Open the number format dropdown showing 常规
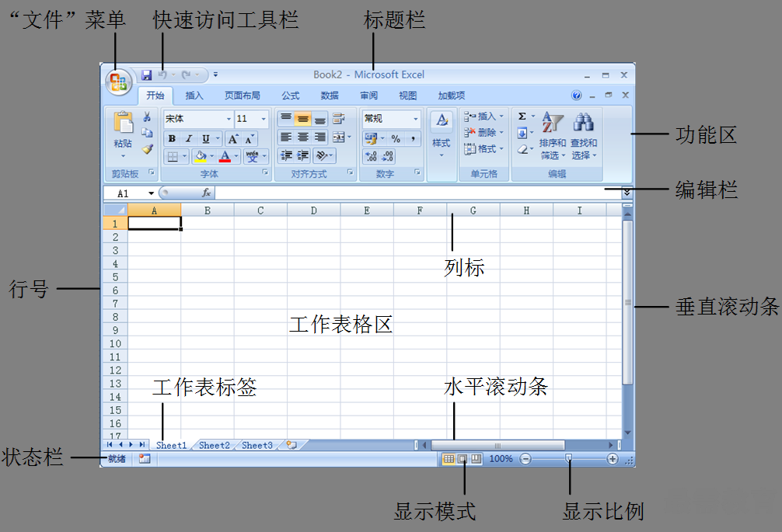The height and width of the screenshot is (532, 782). click(415, 119)
